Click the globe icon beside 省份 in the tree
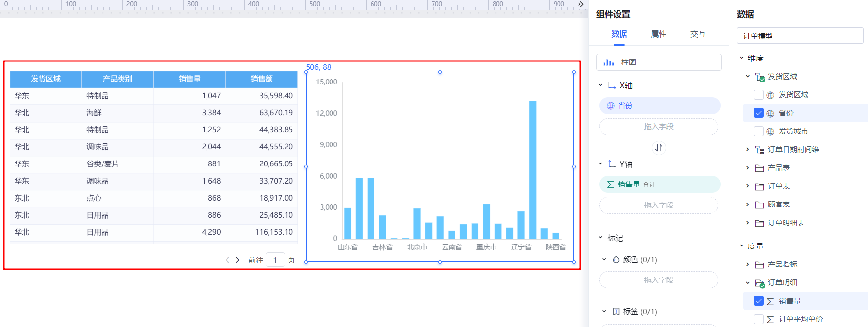The image size is (868, 327). click(770, 114)
